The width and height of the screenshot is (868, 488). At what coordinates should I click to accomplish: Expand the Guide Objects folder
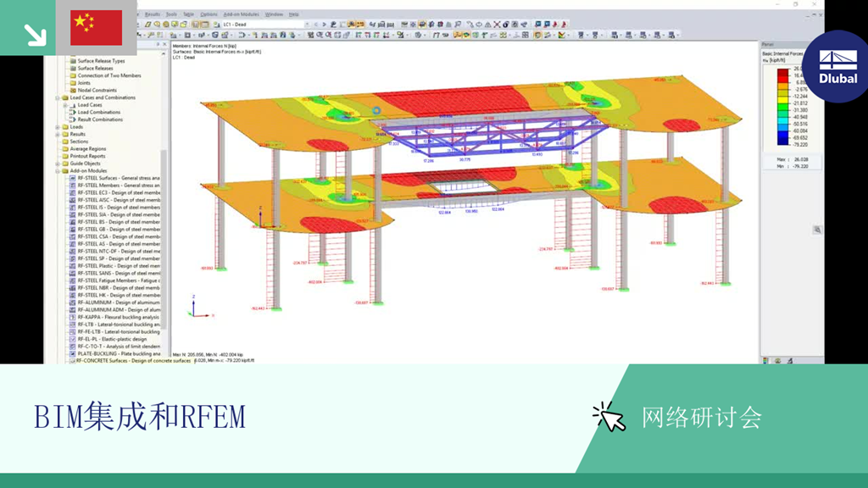(x=58, y=164)
